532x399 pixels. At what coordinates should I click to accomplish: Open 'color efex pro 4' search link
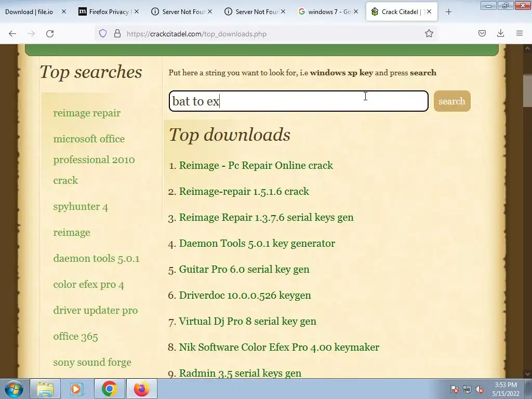88,285
